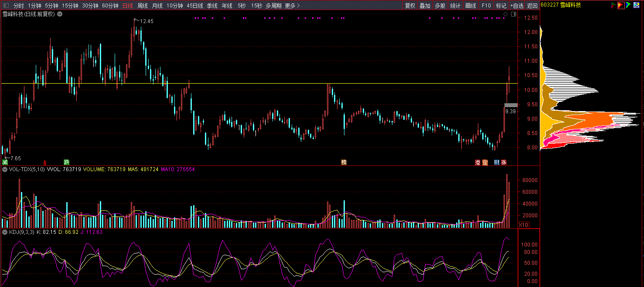This screenshot has width=644, height=287.
Task: Click the 财 event marker near chart end
Action: coord(497,162)
